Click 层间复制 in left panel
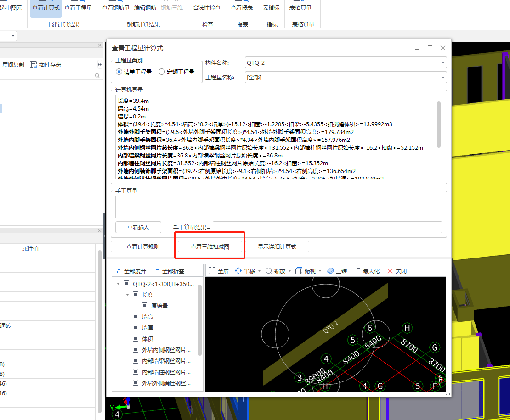Image resolution: width=510 pixels, height=420 pixels. click(x=13, y=65)
